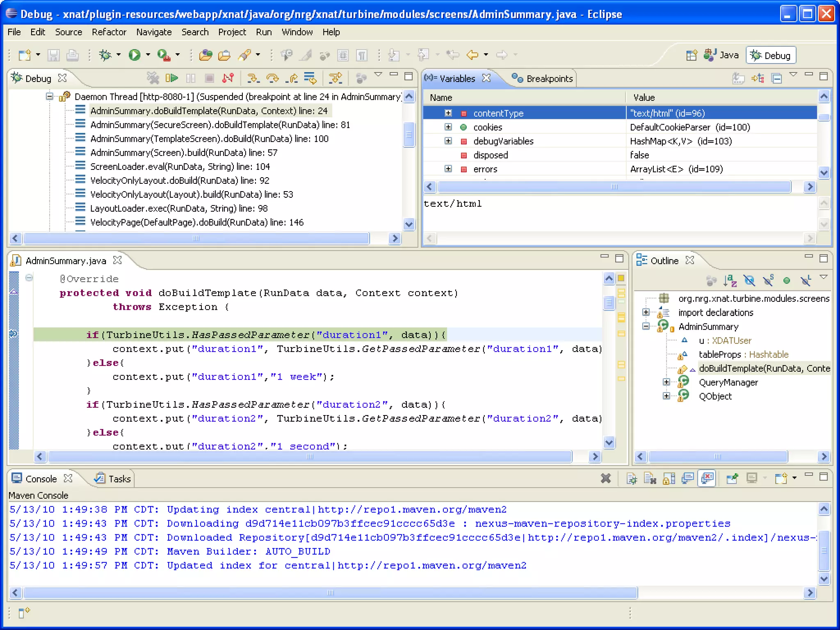The height and width of the screenshot is (630, 840).
Task: Open the Refactor menu
Action: pos(109,32)
